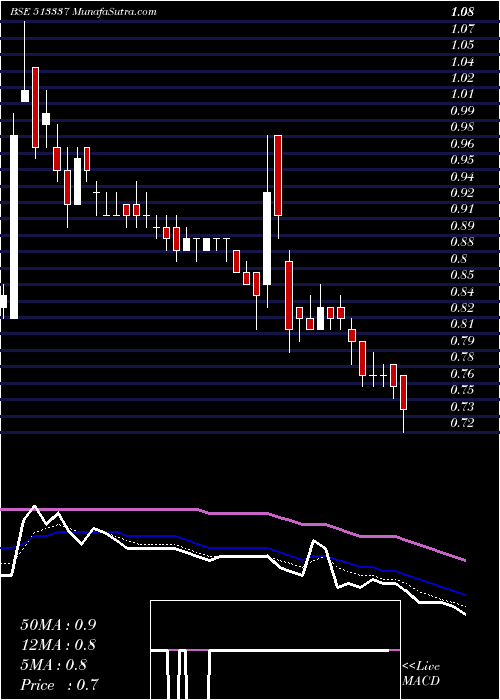Select the 0.75 price level label
This screenshot has height=700, width=500.
462,389
